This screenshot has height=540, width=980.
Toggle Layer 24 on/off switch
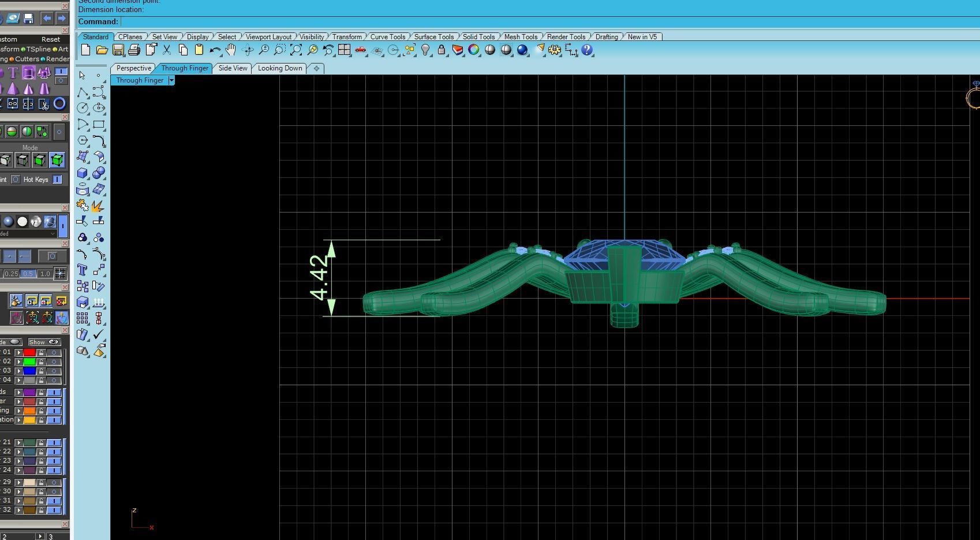click(x=54, y=470)
